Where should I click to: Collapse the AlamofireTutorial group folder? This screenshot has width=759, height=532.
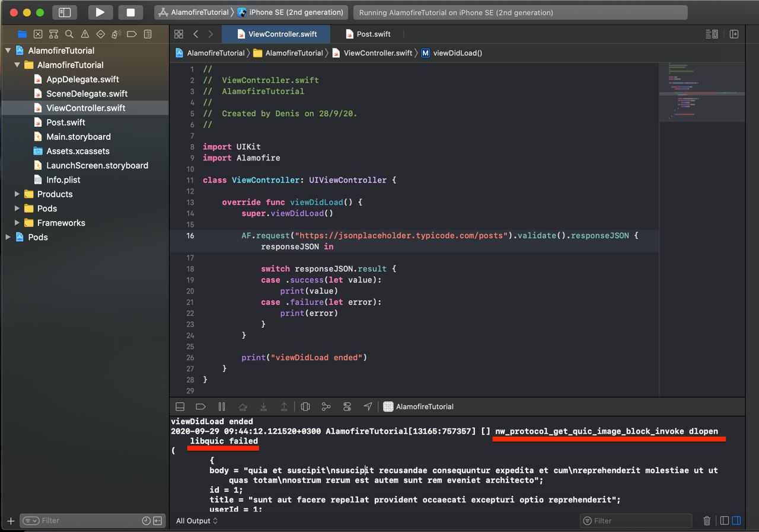(x=17, y=65)
